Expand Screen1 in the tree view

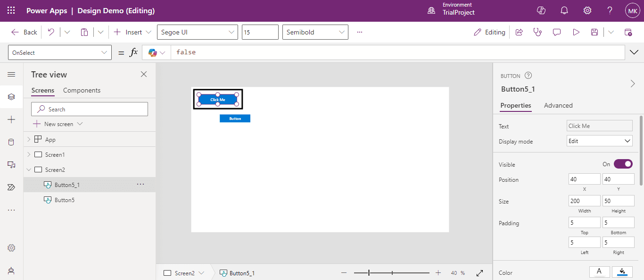tap(29, 155)
